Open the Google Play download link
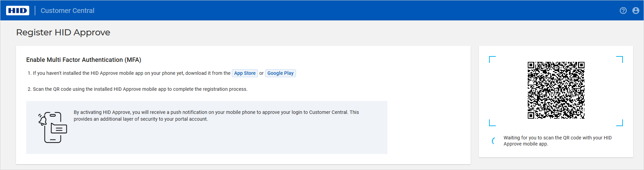Image resolution: width=644 pixels, height=170 pixels. click(x=280, y=73)
